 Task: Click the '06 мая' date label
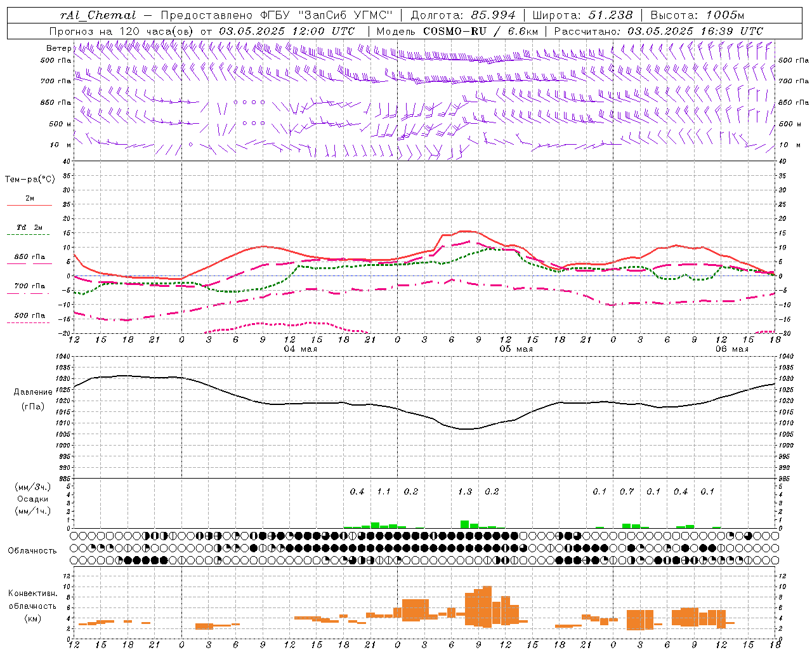[x=732, y=349]
